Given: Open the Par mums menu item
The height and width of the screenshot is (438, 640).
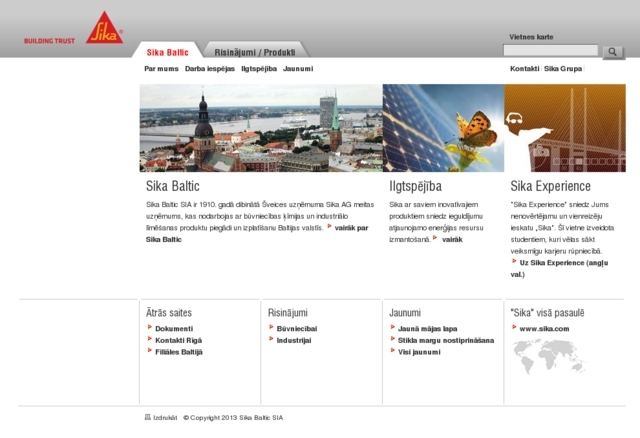Looking at the screenshot, I should [x=161, y=69].
